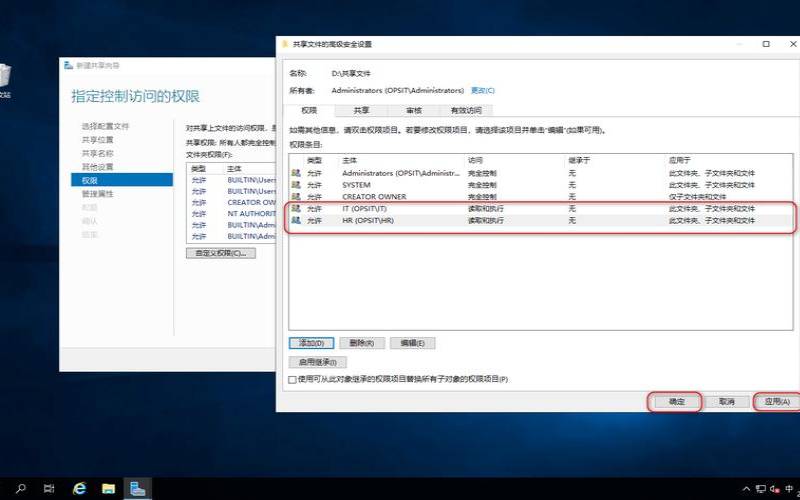Screen dimensions: 800x500
Task: Select the IT (OPSIT\IT) permission entry
Action: (x=541, y=208)
